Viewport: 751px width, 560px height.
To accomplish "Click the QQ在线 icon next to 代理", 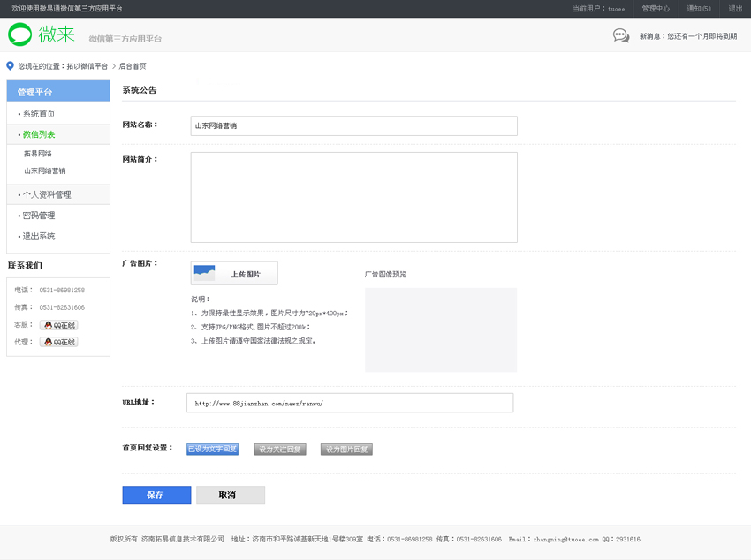I will 58,342.
